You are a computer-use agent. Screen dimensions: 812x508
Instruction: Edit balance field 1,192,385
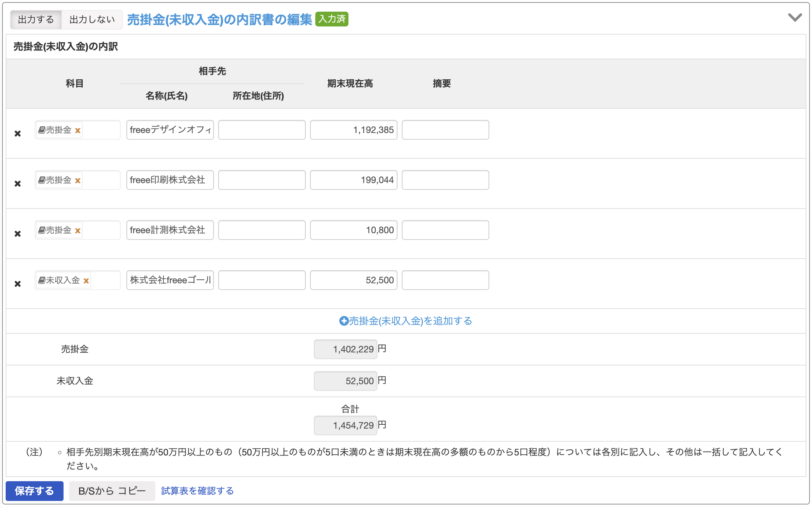click(354, 130)
